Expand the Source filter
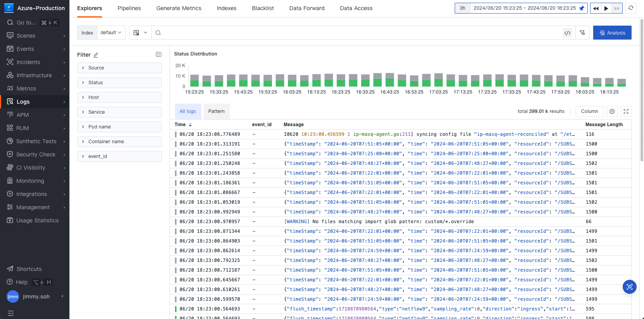 click(x=119, y=68)
